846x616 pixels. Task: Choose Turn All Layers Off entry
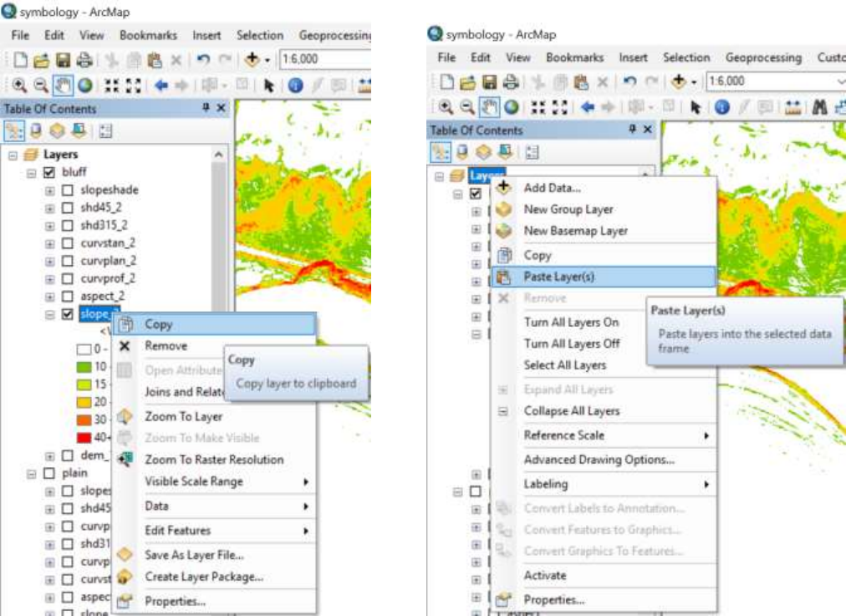[604, 344]
